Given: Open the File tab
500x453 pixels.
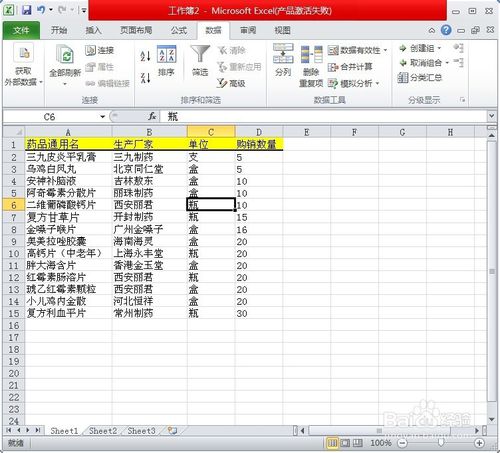Looking at the screenshot, I should coord(21,31).
